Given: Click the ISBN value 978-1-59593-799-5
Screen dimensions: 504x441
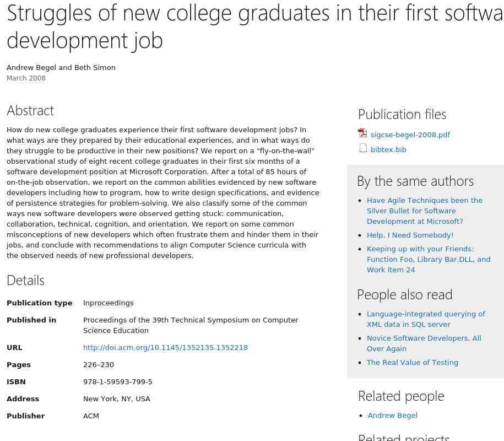Looking at the screenshot, I should point(118,382).
